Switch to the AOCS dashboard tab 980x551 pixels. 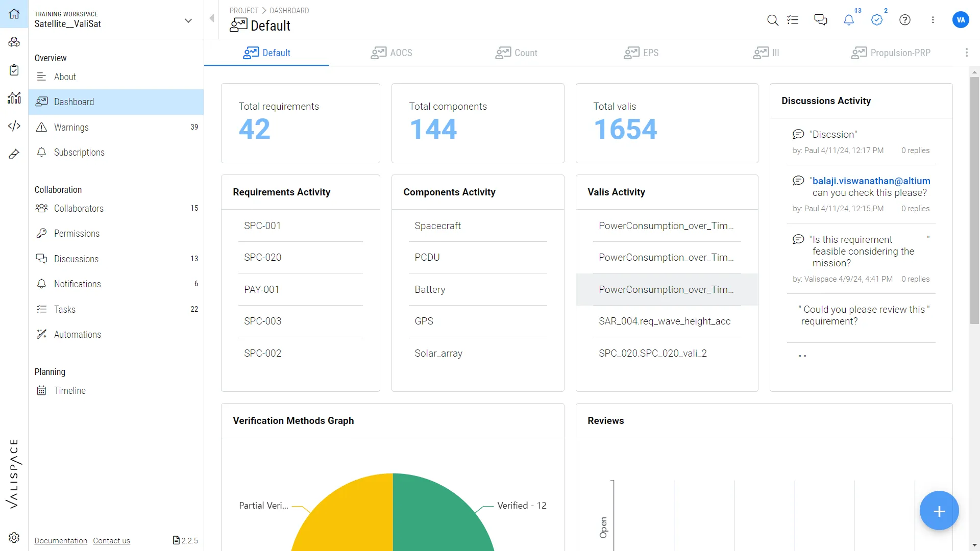click(x=391, y=53)
